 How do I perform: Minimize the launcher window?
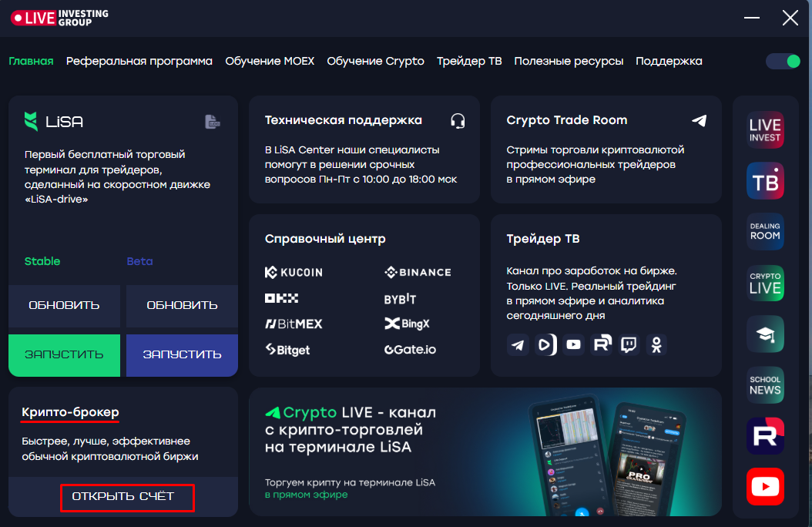click(x=751, y=18)
